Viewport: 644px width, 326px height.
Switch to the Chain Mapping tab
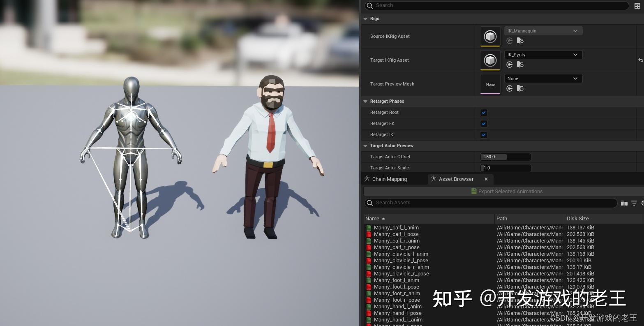390,179
